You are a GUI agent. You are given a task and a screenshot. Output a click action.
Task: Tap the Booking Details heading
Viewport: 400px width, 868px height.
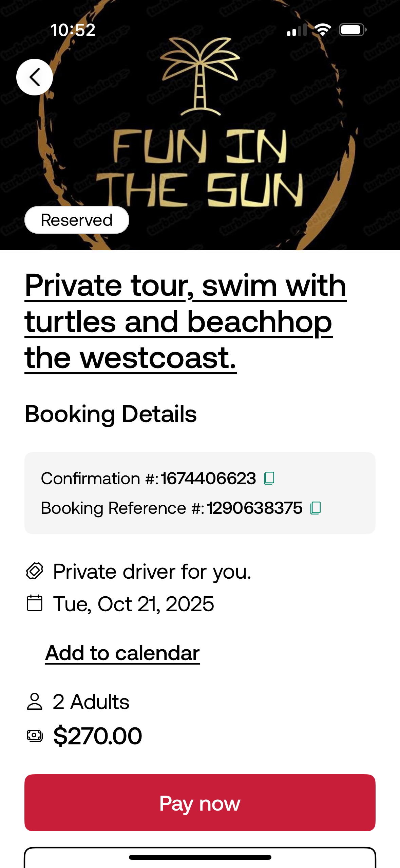[x=111, y=414]
